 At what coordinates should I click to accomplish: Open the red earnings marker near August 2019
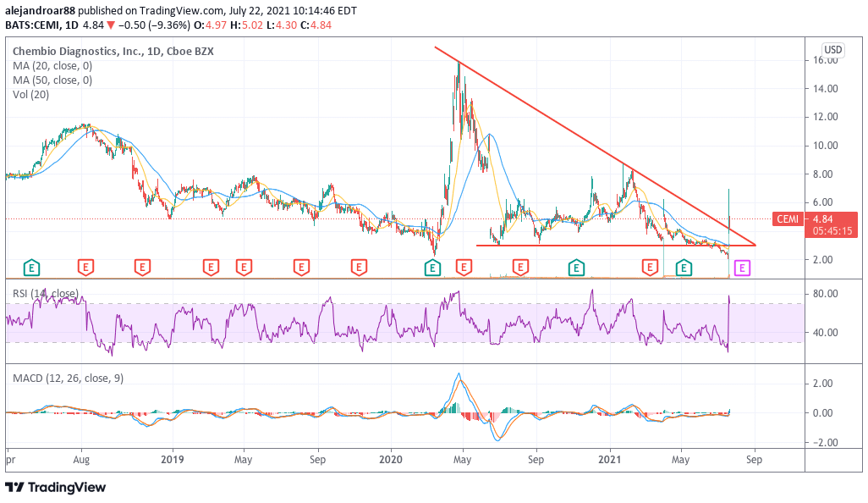(301, 268)
